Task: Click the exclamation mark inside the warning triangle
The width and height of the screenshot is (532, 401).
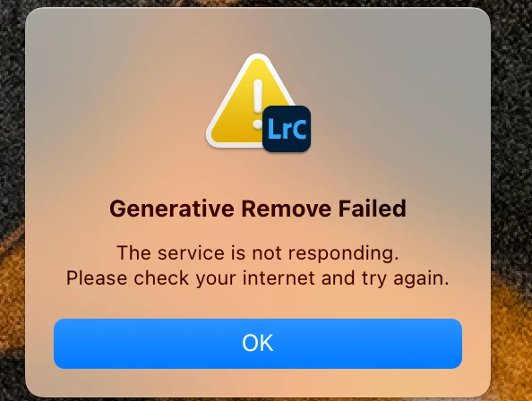Action: click(258, 105)
